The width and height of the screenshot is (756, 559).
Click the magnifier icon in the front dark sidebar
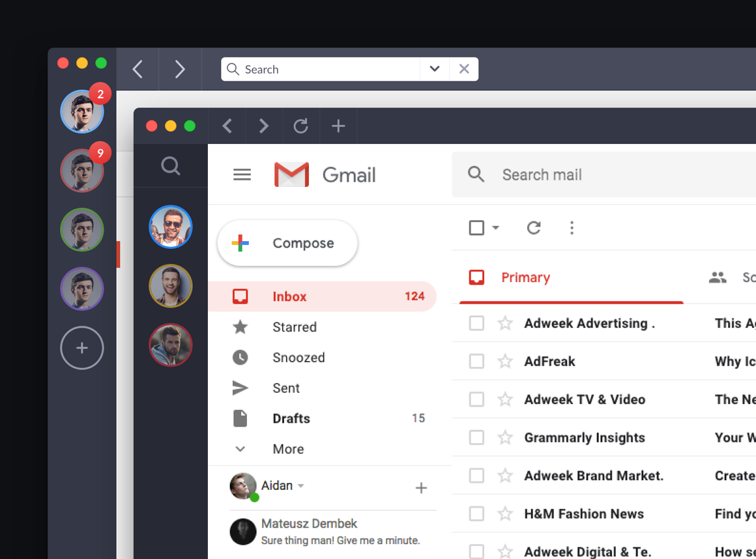click(171, 165)
